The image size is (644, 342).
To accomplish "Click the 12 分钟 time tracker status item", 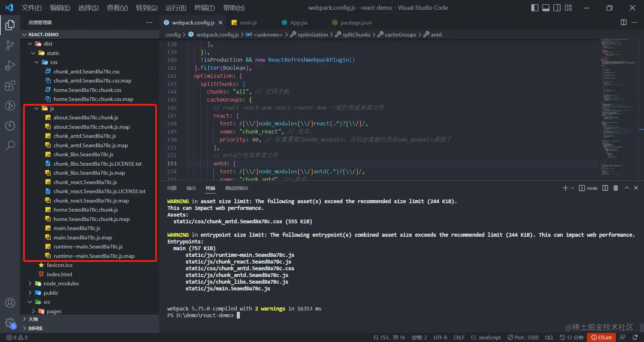I will tap(572, 337).
